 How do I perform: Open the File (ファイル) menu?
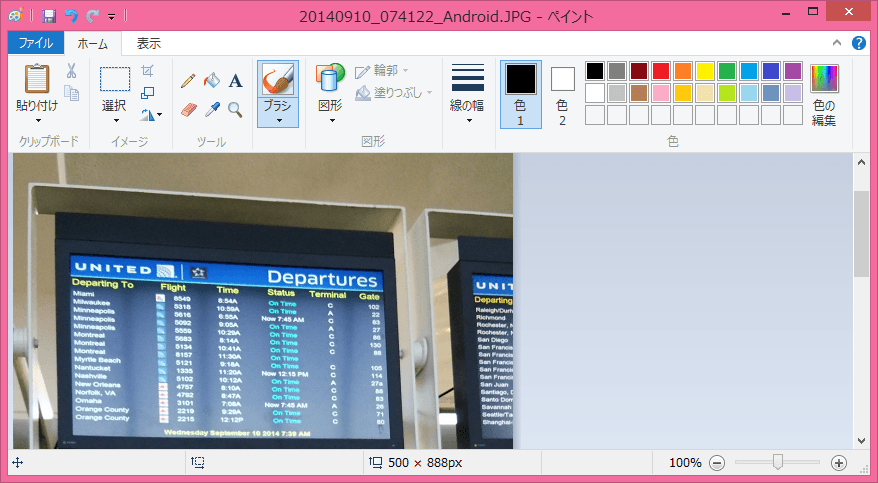click(x=36, y=43)
